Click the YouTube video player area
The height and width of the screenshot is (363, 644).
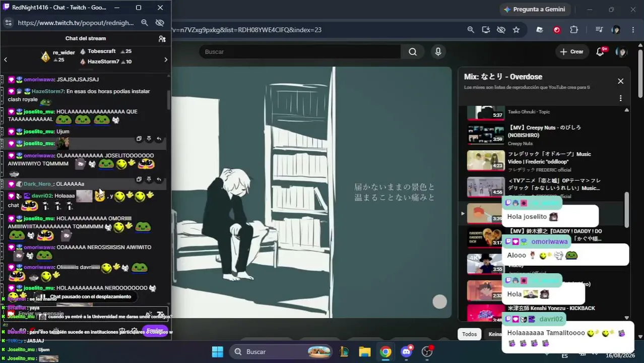coord(311,192)
